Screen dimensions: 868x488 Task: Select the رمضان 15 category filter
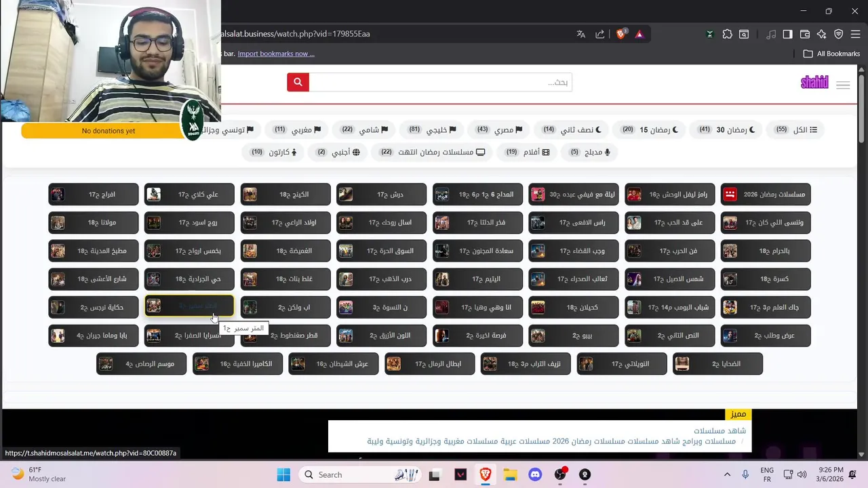(650, 129)
